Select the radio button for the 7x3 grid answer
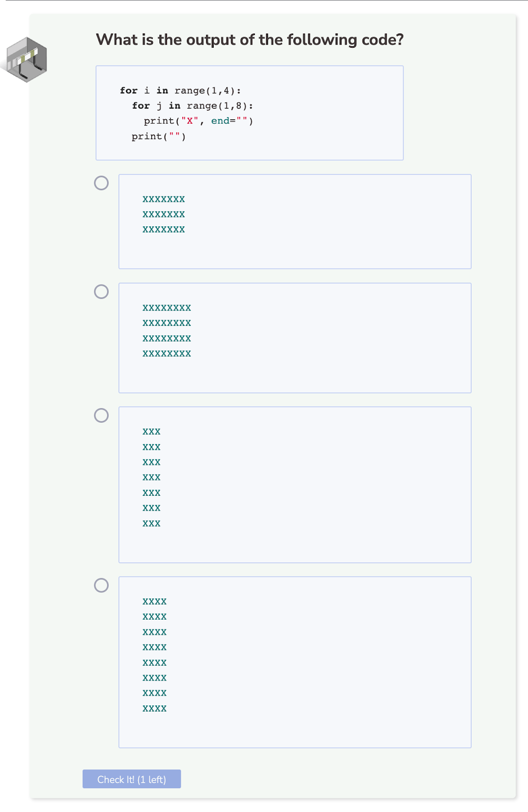Image resolution: width=528 pixels, height=812 pixels. tap(101, 183)
